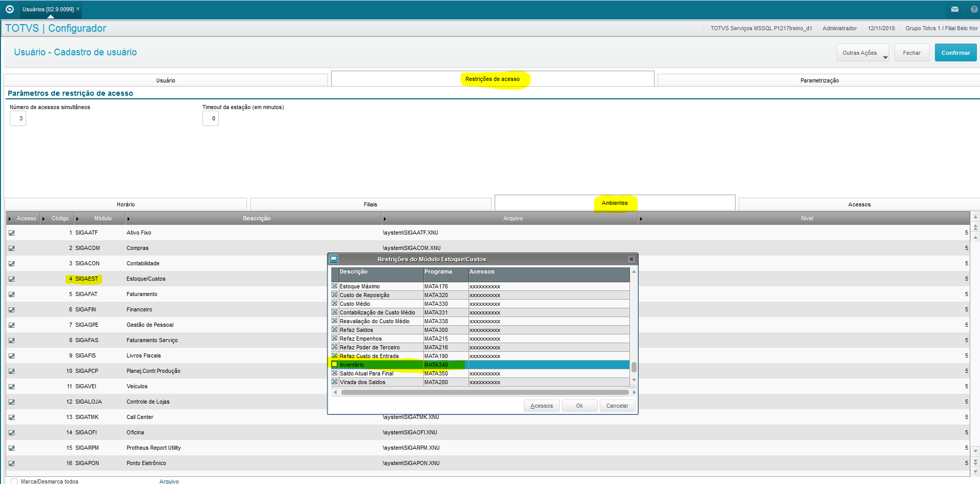Click the window icon in the Restrições dialog title

pyautogui.click(x=334, y=259)
